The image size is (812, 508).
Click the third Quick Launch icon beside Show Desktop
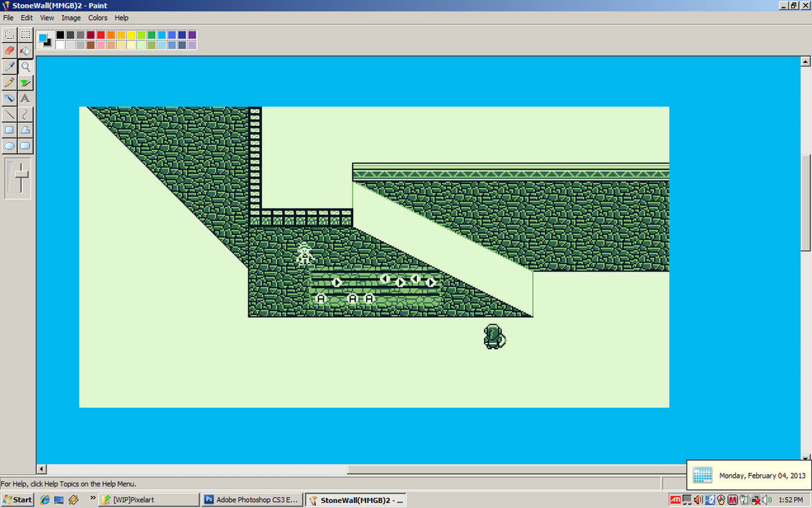[73, 499]
